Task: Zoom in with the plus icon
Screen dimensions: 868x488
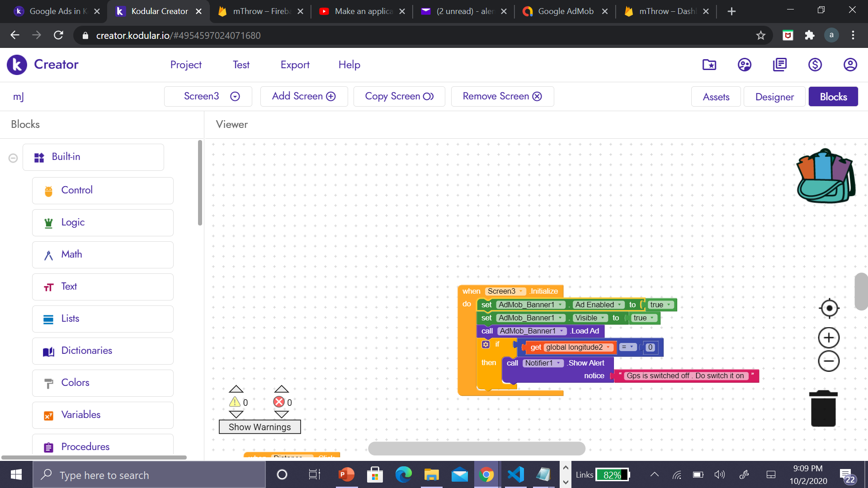Action: click(829, 338)
